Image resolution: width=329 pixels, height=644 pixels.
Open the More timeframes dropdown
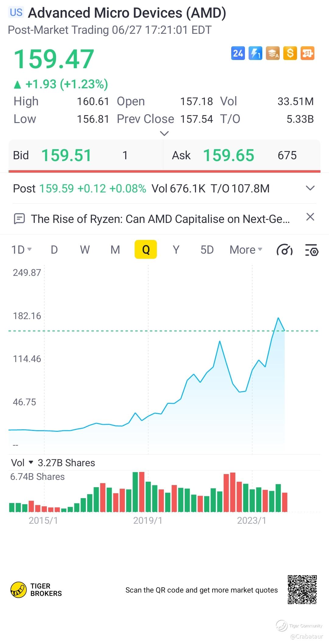point(246,250)
